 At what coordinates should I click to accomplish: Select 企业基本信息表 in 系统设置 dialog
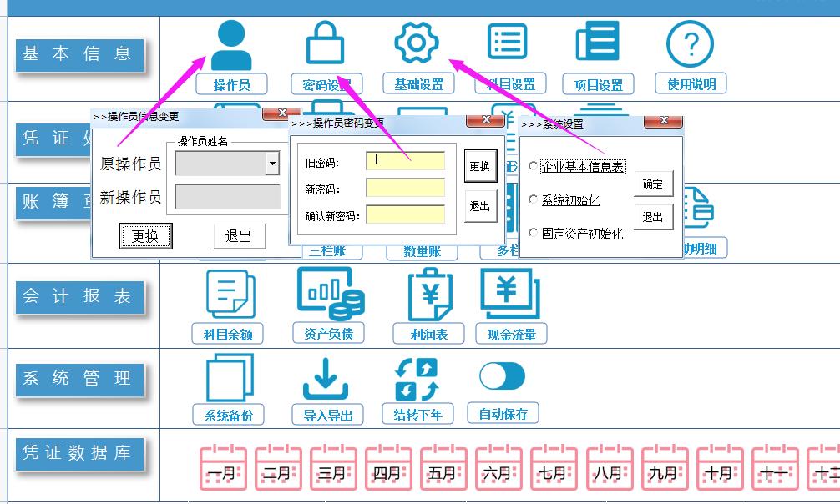pos(581,167)
